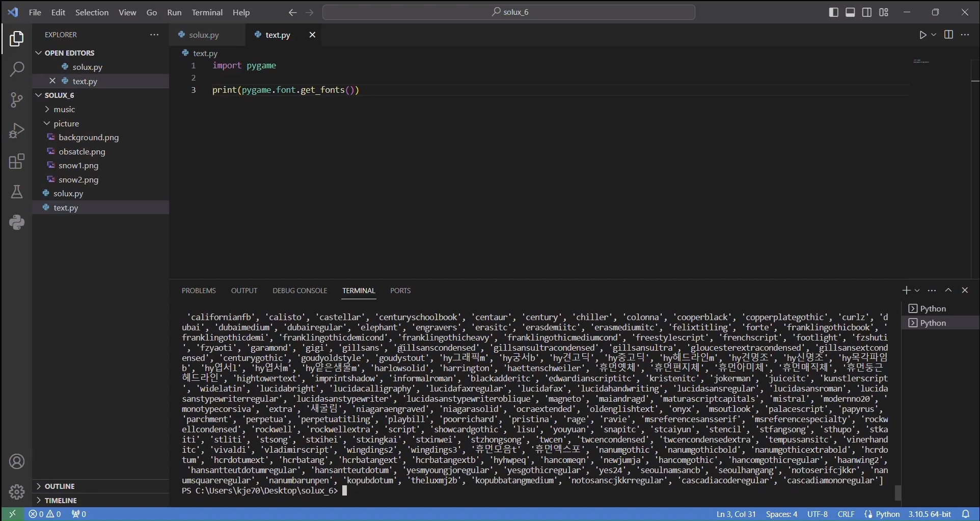980x521 pixels.
Task: Create a new terminal with plus icon
Action: (x=906, y=290)
